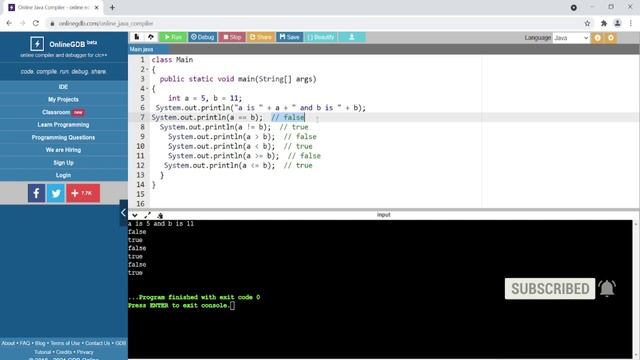Open the IDE menu item

[x=63, y=87]
